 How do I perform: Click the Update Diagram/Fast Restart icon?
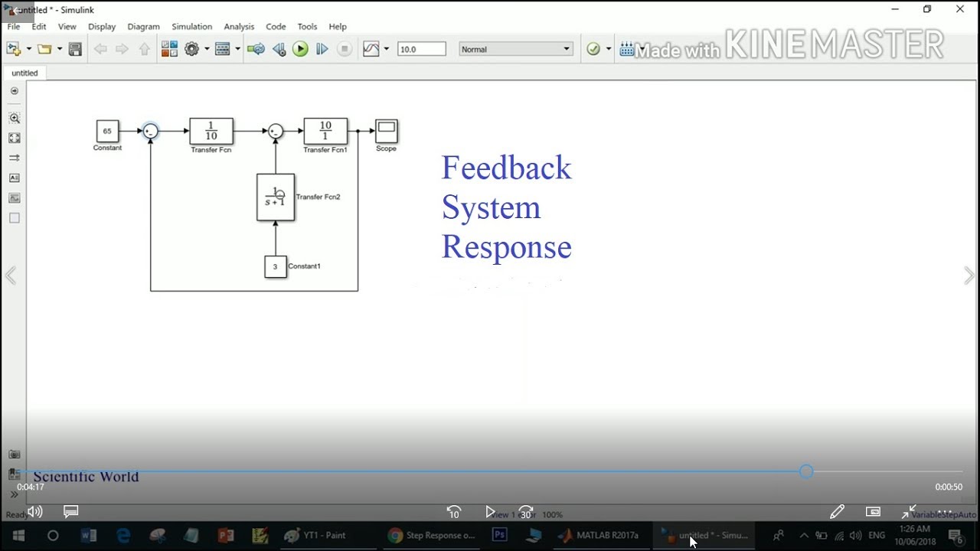click(256, 49)
